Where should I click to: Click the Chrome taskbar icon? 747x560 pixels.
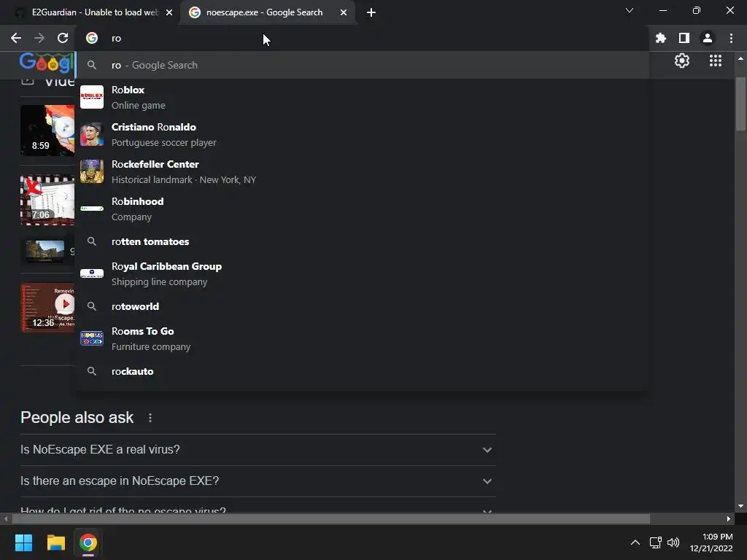pyautogui.click(x=88, y=542)
